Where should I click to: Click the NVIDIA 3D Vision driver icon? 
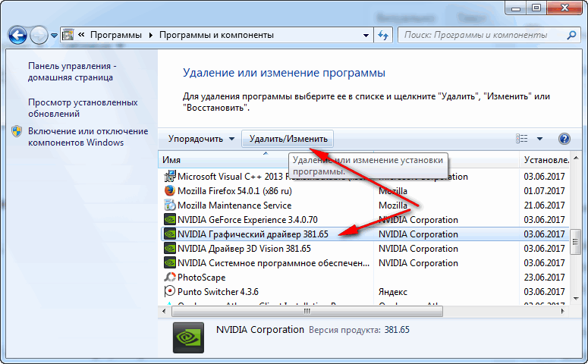(x=170, y=248)
